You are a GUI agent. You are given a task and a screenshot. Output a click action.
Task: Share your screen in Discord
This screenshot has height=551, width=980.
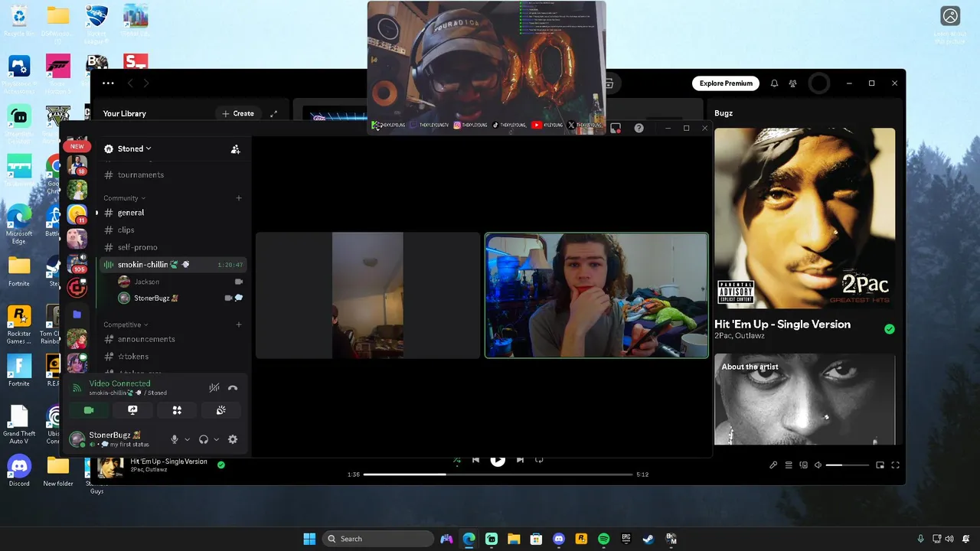132,410
